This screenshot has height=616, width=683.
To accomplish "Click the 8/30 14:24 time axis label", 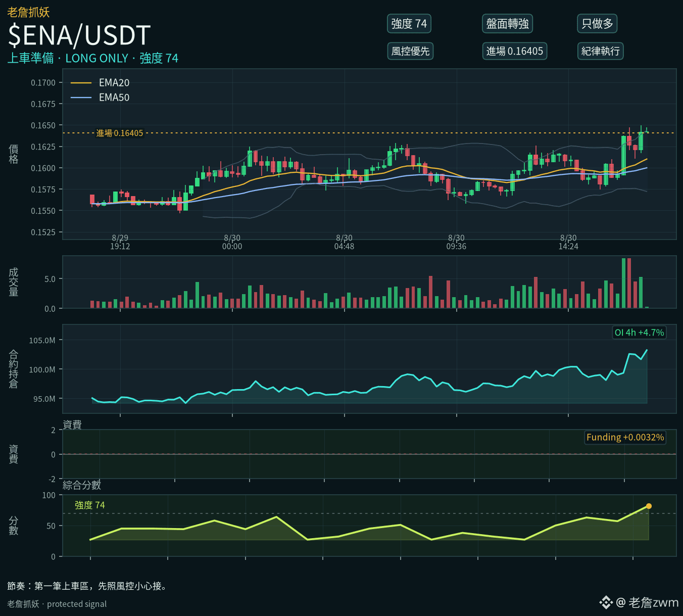I will point(568,242).
